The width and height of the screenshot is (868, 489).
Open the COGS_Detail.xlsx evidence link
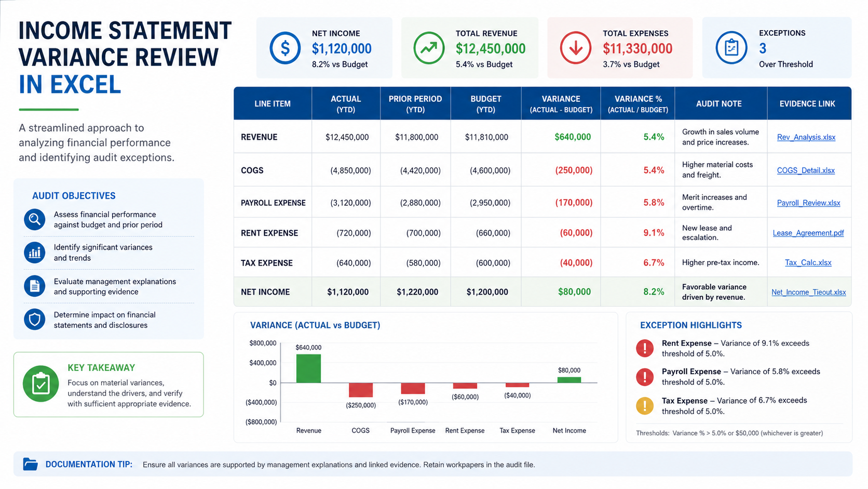[806, 170]
